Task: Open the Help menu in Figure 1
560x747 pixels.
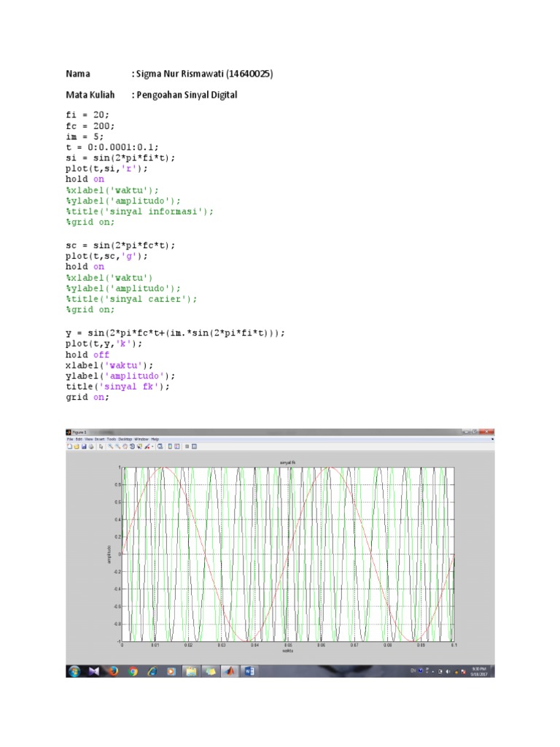Action: click(155, 439)
